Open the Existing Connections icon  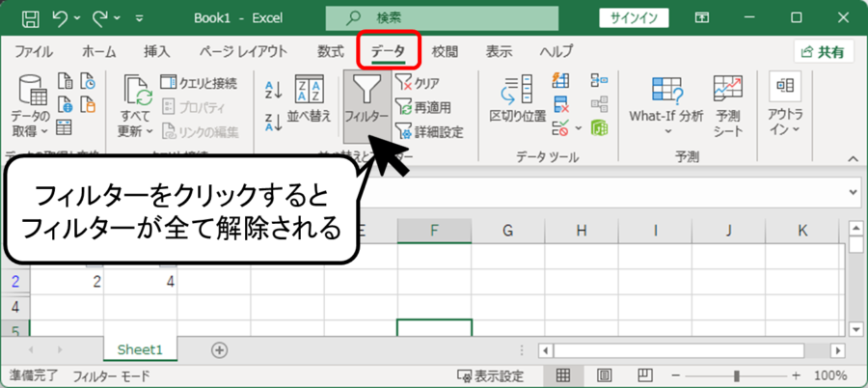pyautogui.click(x=88, y=105)
